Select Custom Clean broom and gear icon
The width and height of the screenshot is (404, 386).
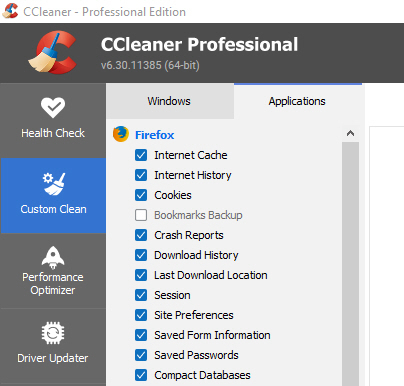[x=53, y=184]
